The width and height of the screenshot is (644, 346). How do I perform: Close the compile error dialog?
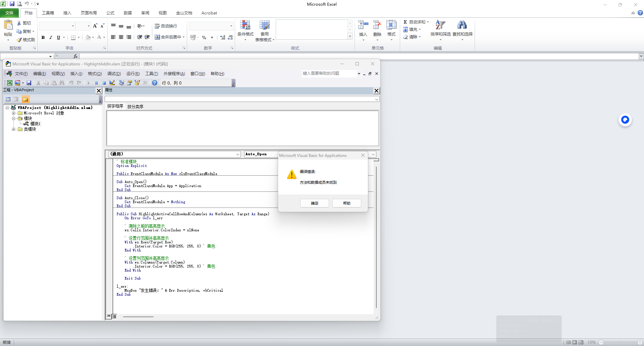(363, 155)
